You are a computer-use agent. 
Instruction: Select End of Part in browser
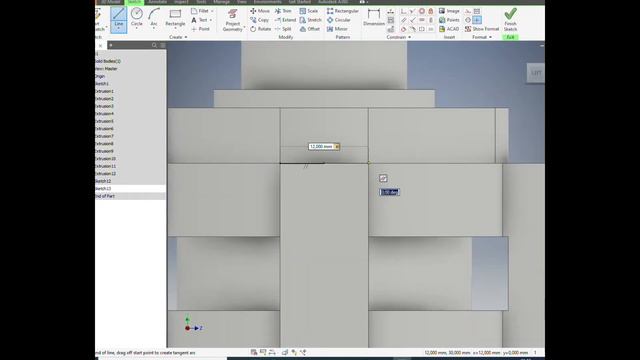(x=105, y=196)
